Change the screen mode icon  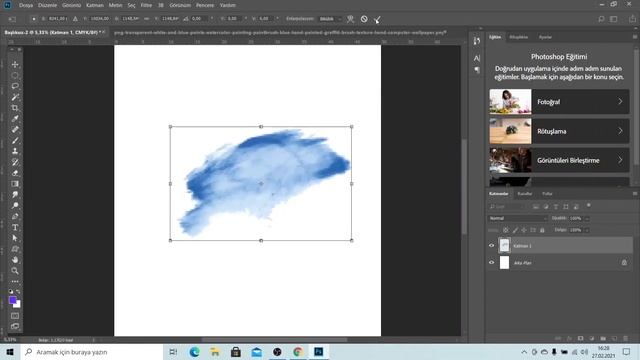coord(15,326)
